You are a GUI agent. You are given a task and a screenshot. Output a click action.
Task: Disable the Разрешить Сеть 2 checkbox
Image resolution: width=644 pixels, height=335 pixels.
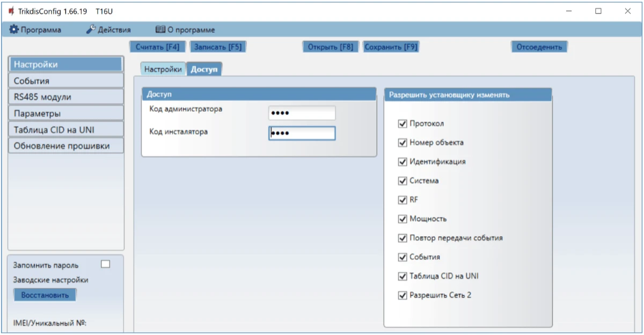click(402, 295)
